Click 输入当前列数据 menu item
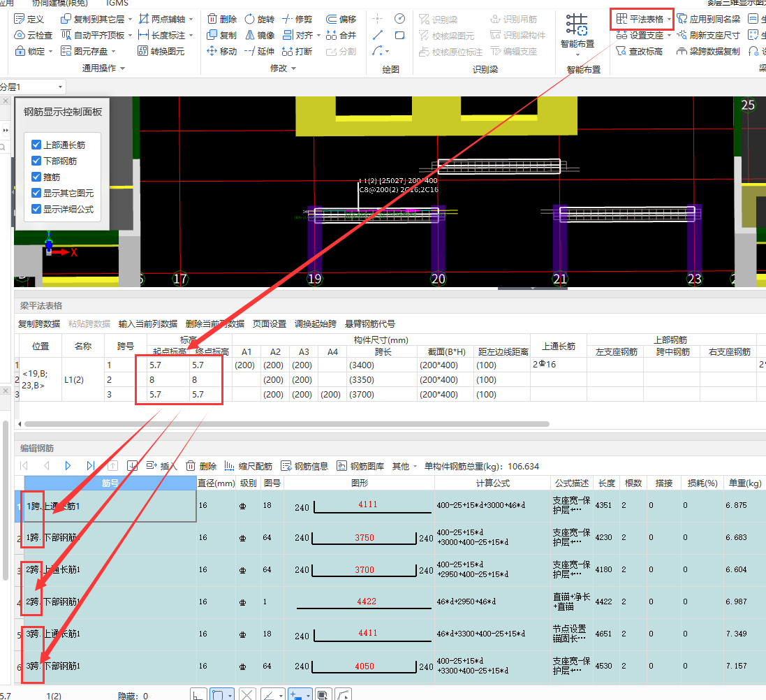The image size is (766, 700). [147, 323]
